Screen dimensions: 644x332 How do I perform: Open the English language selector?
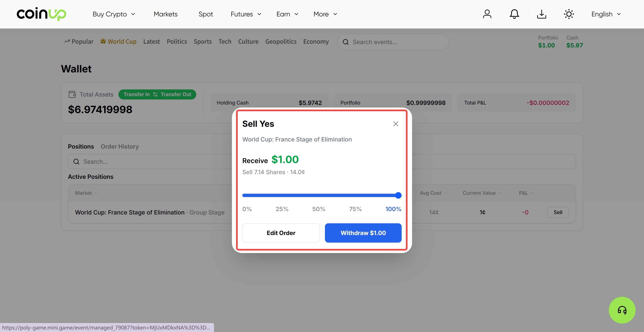point(606,14)
